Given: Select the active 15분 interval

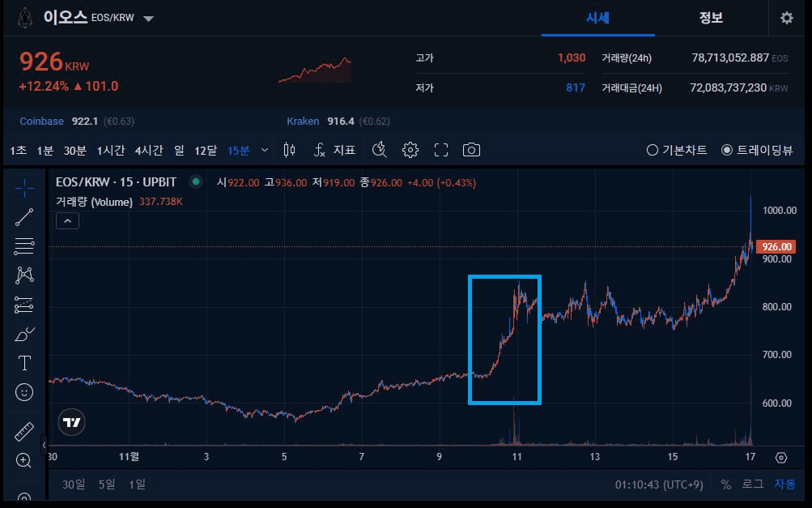Looking at the screenshot, I should pos(239,151).
